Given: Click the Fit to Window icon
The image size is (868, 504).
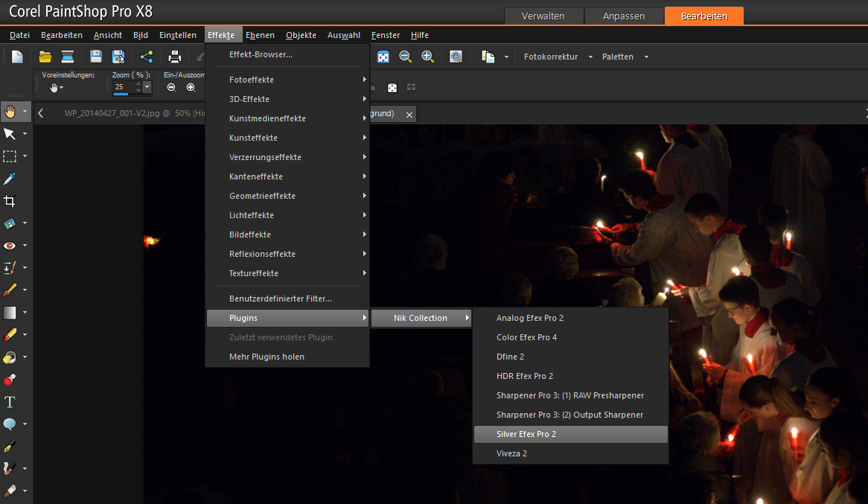Looking at the screenshot, I should (383, 57).
